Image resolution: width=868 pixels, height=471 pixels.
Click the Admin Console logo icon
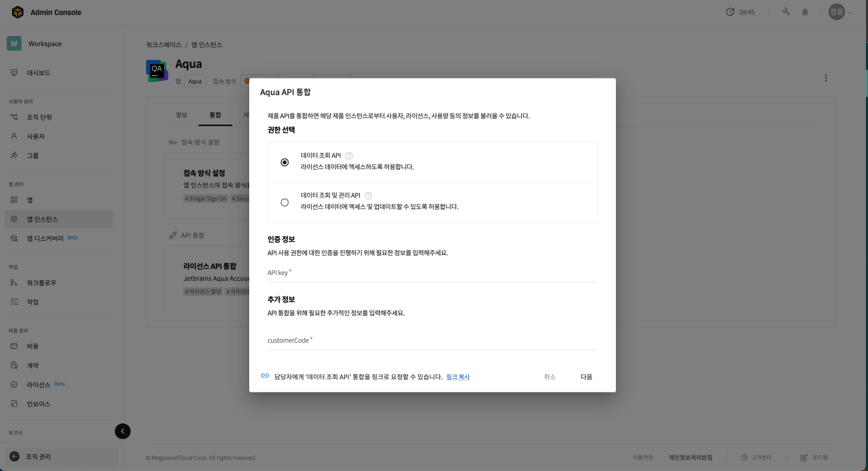point(18,12)
